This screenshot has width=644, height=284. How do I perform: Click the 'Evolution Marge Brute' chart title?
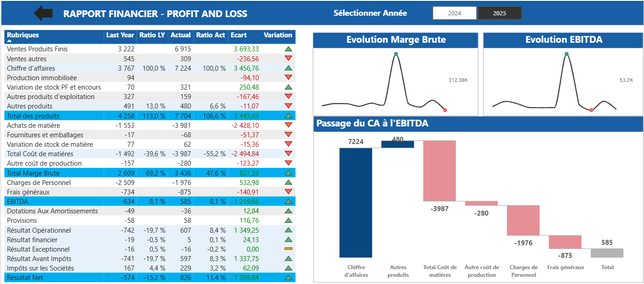pos(396,40)
